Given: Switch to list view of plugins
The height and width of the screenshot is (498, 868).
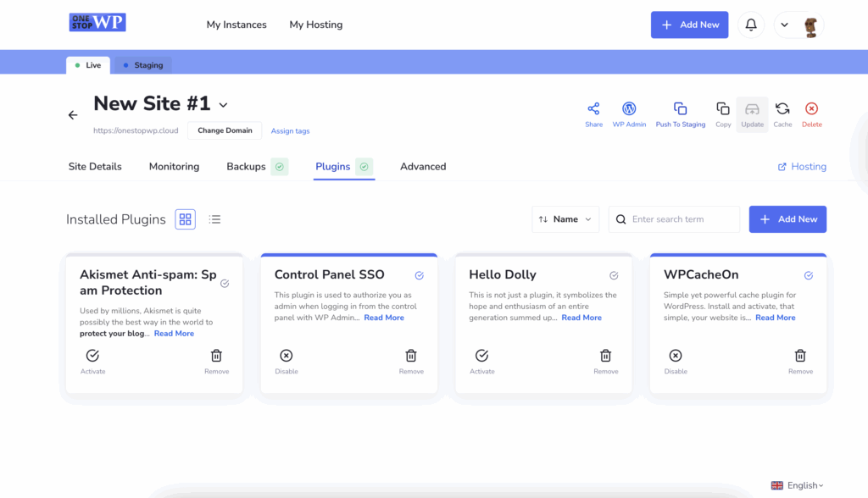Looking at the screenshot, I should (x=214, y=219).
